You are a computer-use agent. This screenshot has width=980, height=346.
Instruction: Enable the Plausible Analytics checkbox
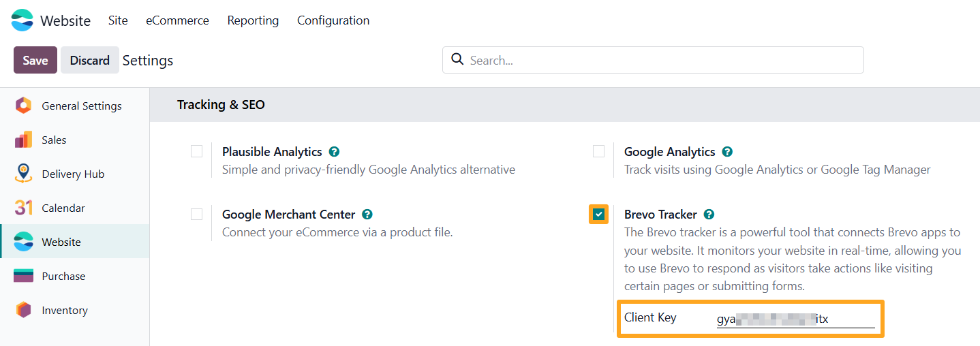coord(197,151)
